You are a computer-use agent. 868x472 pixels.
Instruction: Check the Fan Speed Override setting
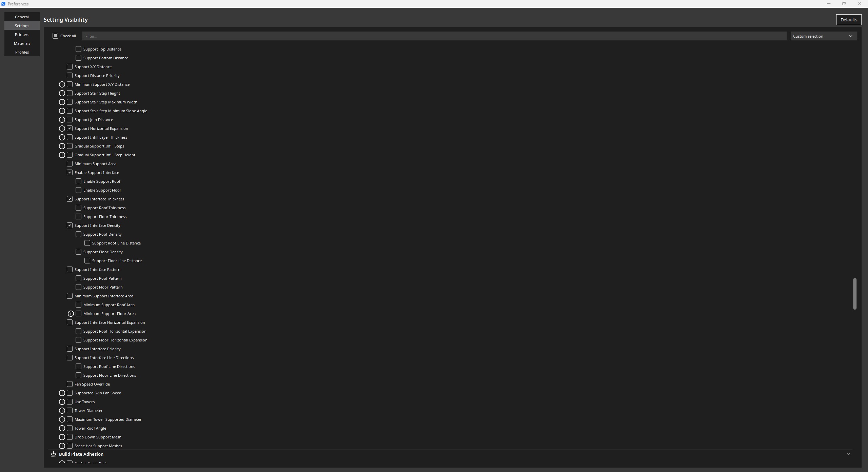(x=70, y=384)
